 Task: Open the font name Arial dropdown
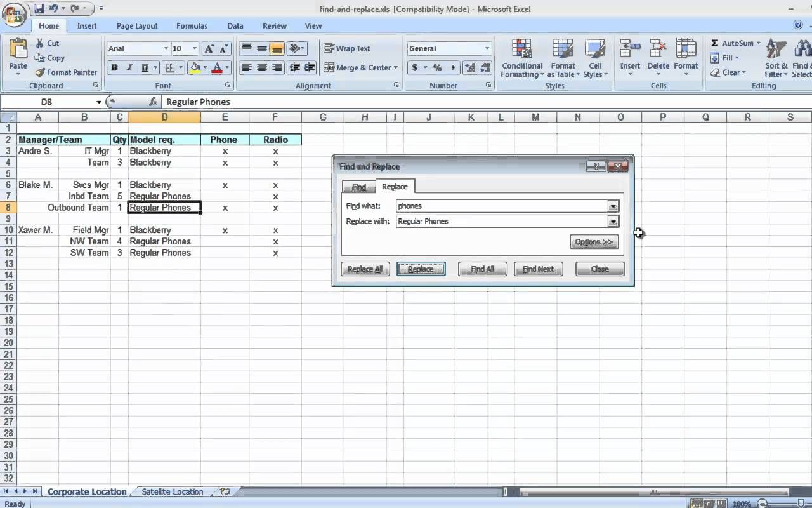166,48
